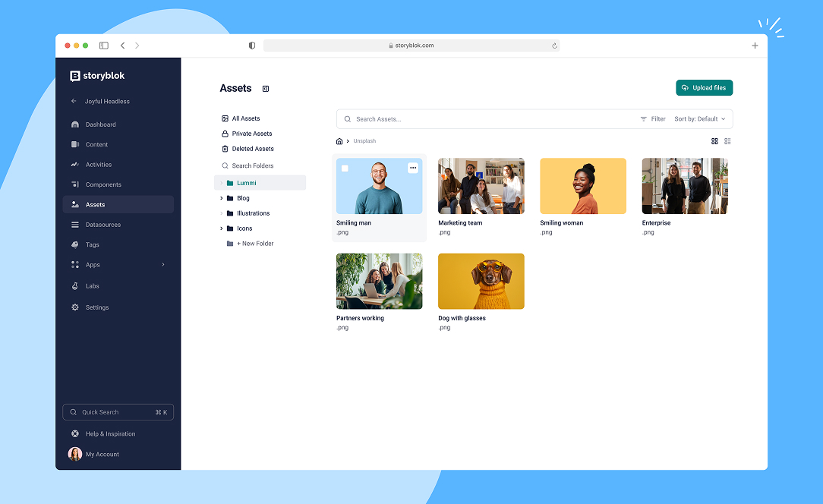
Task: Open Smiling man three-dot menu
Action: pyautogui.click(x=413, y=168)
